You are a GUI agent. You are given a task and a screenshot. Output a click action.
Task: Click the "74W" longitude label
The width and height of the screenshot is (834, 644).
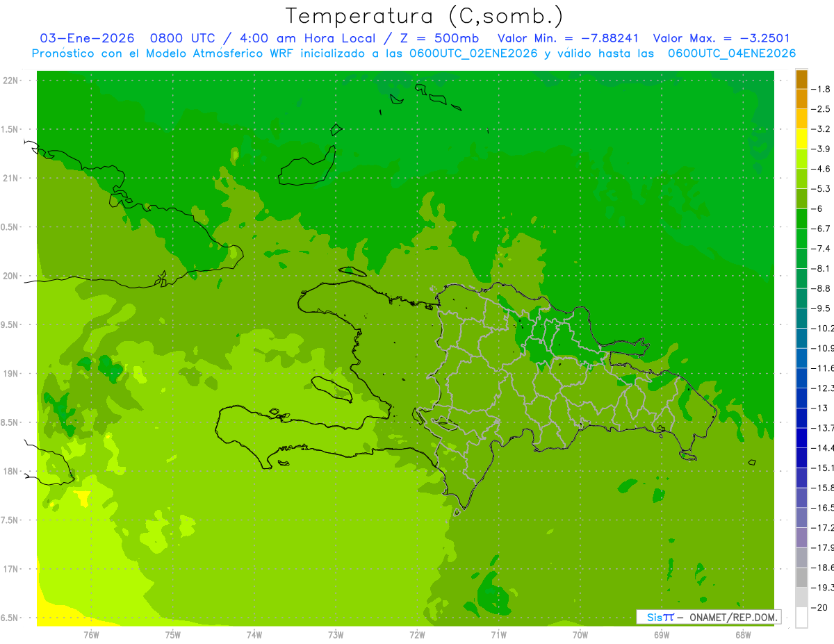pos(254,635)
